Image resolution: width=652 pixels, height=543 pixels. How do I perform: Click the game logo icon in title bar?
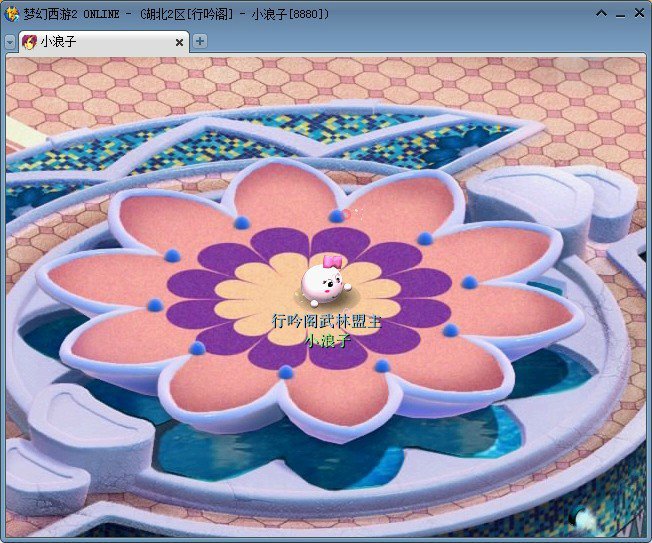tap(11, 14)
